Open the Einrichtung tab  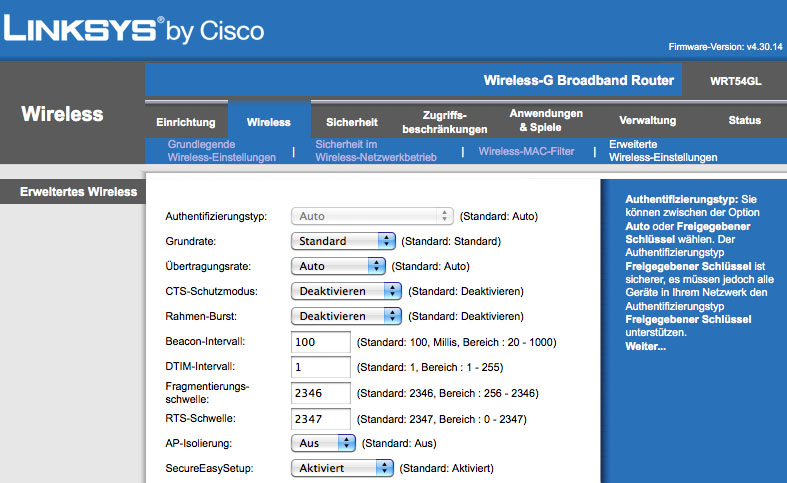point(186,122)
